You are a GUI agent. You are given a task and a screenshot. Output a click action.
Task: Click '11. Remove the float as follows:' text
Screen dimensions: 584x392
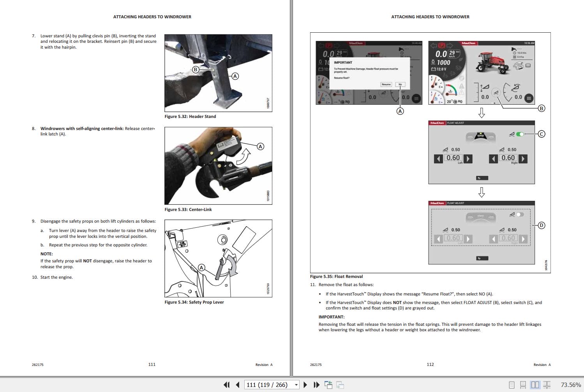coord(342,285)
